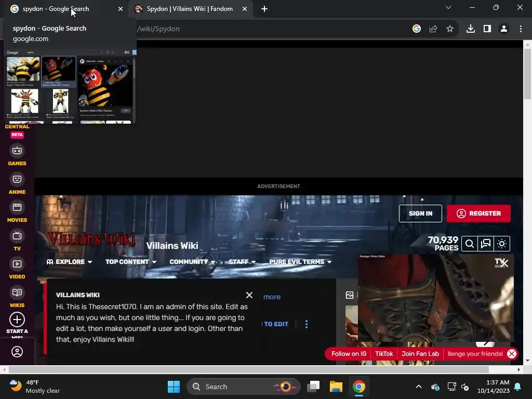The image size is (532, 399).
Task: Open the Chrome tab search chevron
Action: [448, 7]
